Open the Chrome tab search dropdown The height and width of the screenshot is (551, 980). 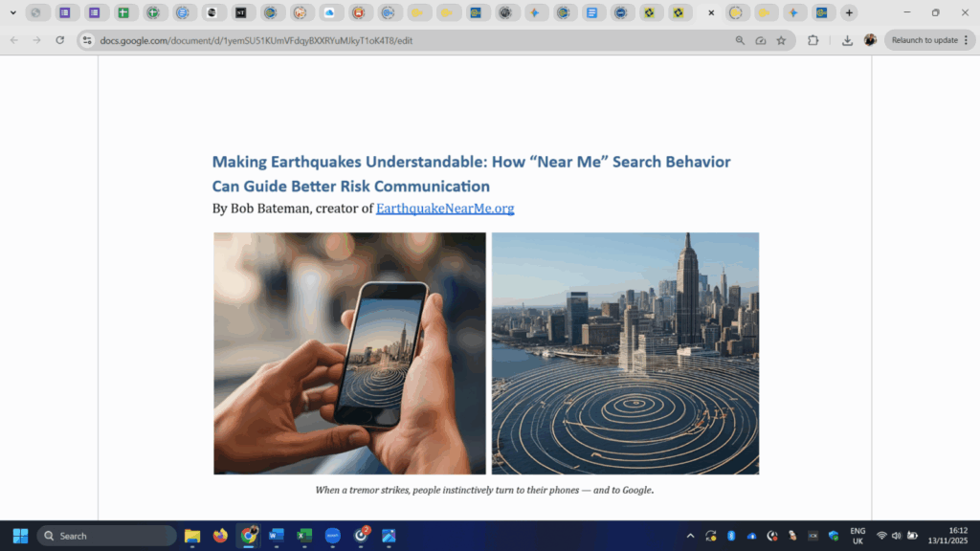pyautogui.click(x=12, y=12)
